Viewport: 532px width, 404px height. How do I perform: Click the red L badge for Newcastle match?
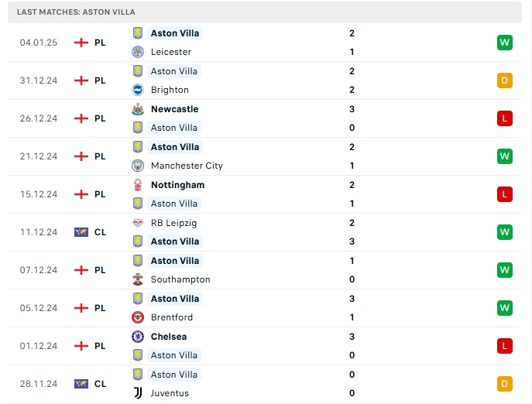coord(505,118)
